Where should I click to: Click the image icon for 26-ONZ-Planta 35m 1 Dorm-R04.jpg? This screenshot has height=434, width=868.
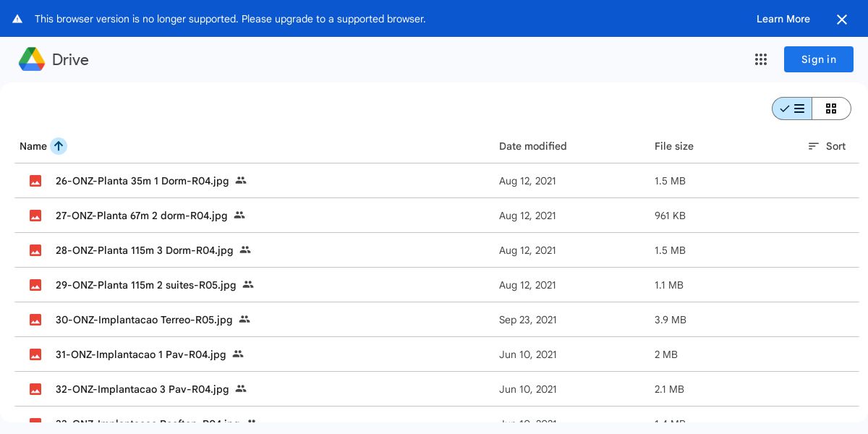pos(35,181)
